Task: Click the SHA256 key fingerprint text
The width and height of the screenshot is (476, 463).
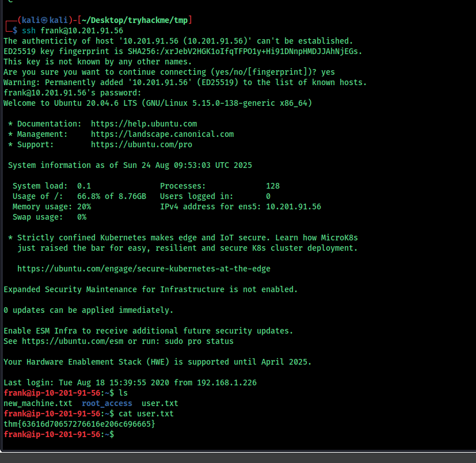Action: (243, 51)
